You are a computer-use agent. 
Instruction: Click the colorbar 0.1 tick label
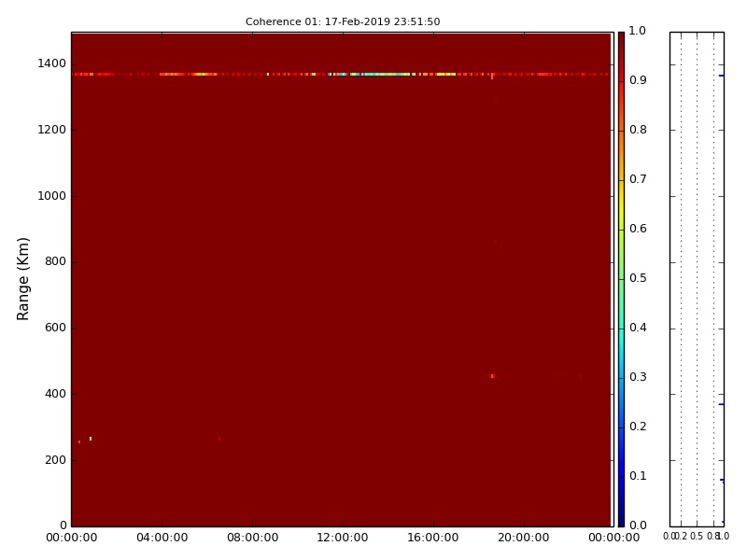click(x=638, y=476)
